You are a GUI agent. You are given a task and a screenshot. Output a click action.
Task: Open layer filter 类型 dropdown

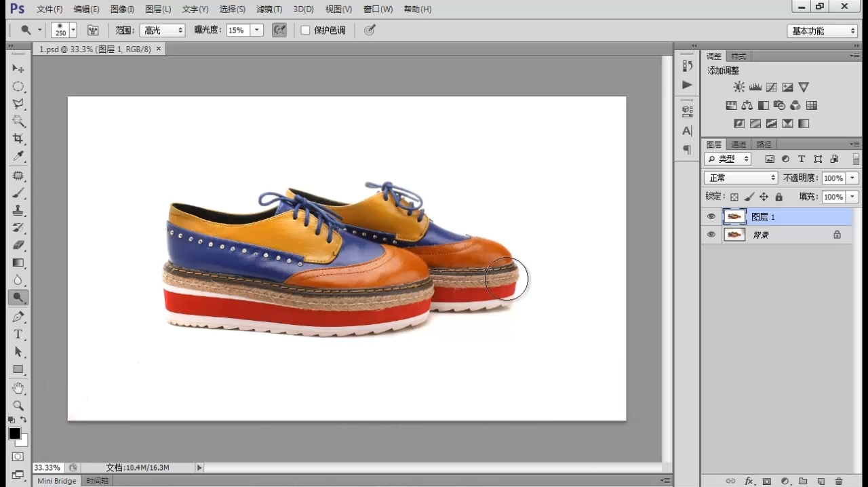click(x=728, y=159)
